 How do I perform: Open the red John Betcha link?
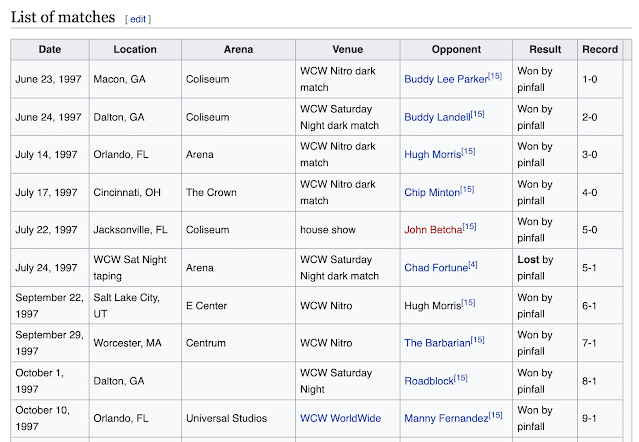point(433,230)
